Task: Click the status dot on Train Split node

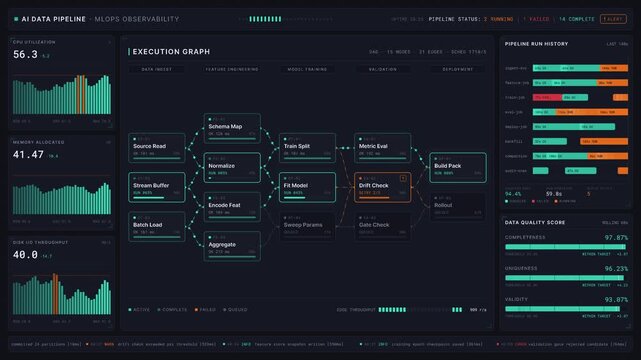Action: click(x=285, y=139)
